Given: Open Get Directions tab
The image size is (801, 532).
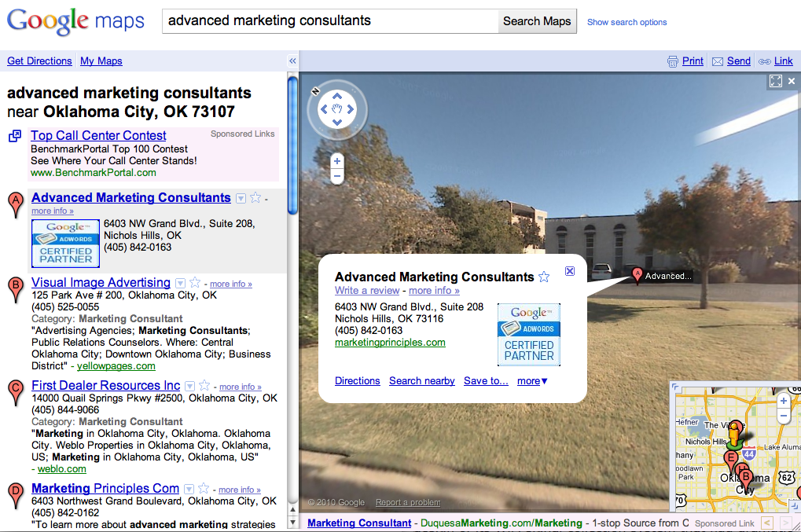Looking at the screenshot, I should 39,61.
